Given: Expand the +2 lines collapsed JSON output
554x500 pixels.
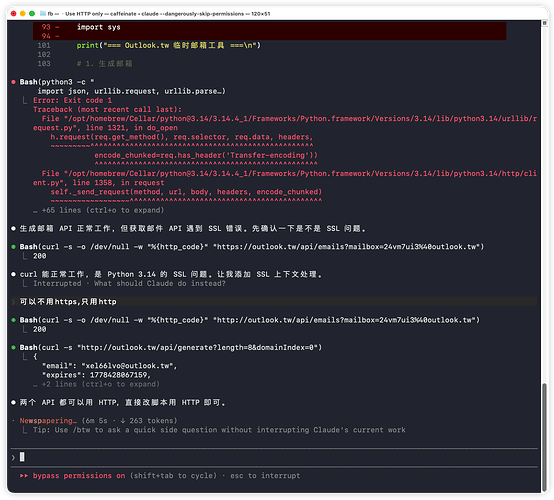Looking at the screenshot, I should click(96, 384).
